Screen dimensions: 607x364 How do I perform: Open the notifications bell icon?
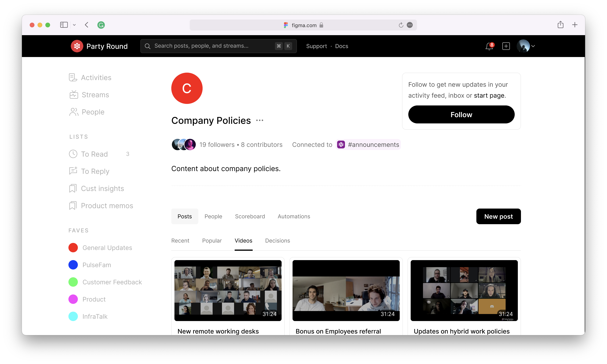489,46
